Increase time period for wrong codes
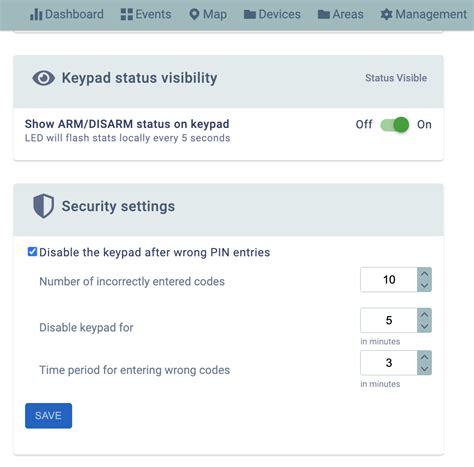The width and height of the screenshot is (474, 467). (424, 357)
